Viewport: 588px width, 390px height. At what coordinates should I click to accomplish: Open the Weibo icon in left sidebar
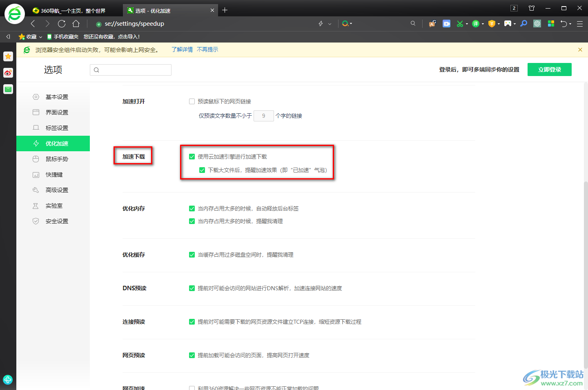(x=8, y=73)
